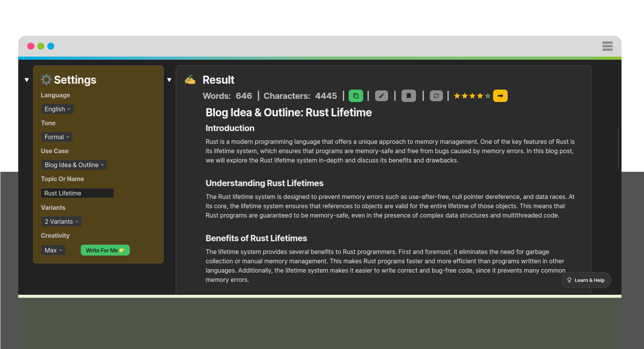Rate the result two stars
This screenshot has width=644, height=349.
pos(464,96)
